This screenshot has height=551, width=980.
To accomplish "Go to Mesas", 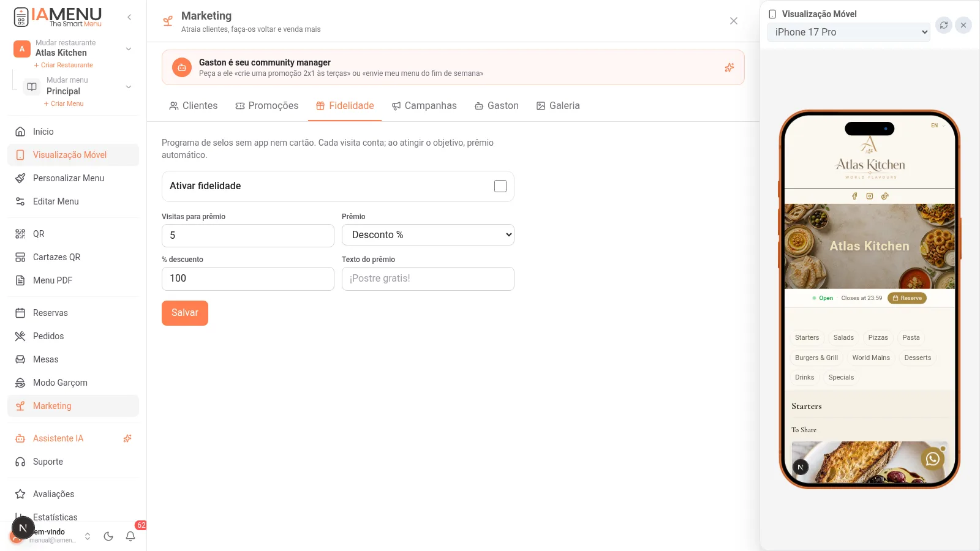I will pyautogui.click(x=73, y=359).
